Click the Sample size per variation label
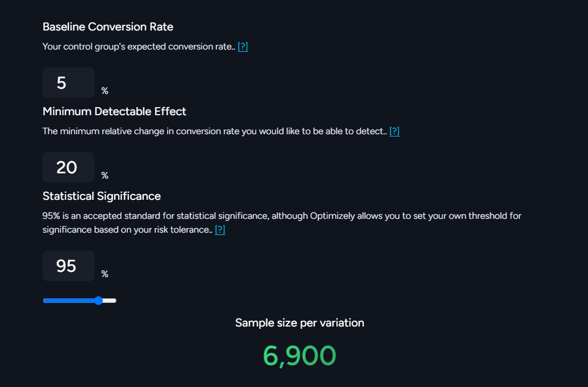 pyautogui.click(x=299, y=322)
